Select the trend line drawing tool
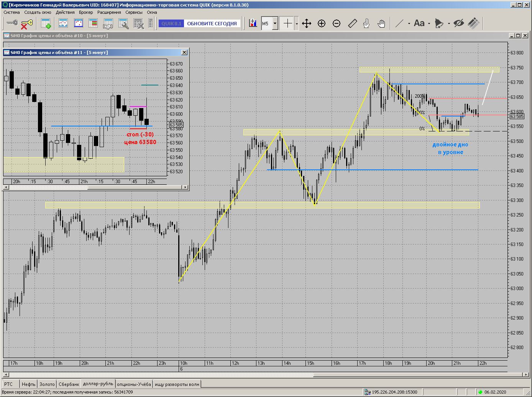This screenshot has height=397, width=532. (x=399, y=23)
